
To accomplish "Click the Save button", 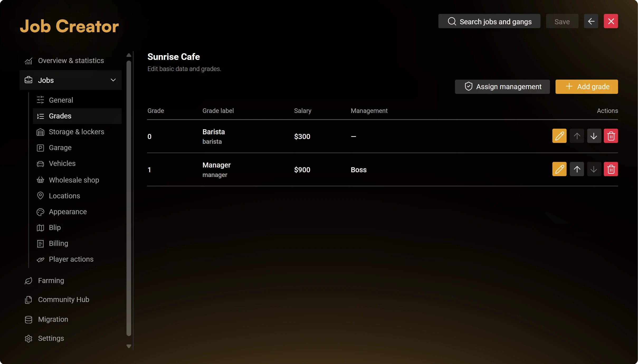I will point(562,21).
